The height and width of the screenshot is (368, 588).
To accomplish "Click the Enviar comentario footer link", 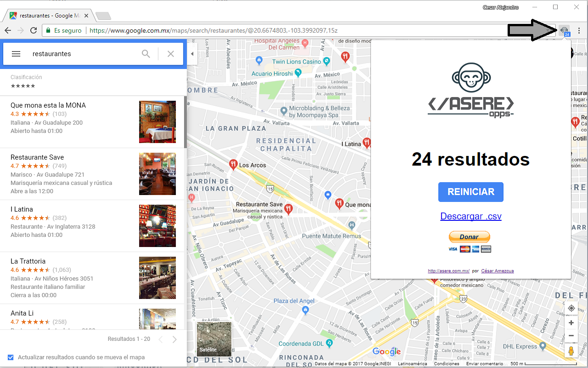I will (x=485, y=364).
